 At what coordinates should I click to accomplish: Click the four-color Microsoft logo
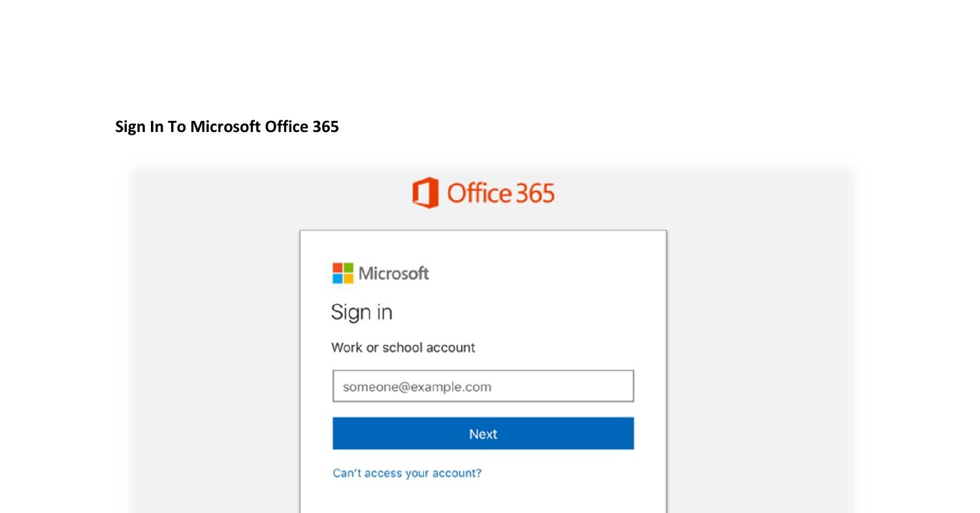(x=343, y=273)
